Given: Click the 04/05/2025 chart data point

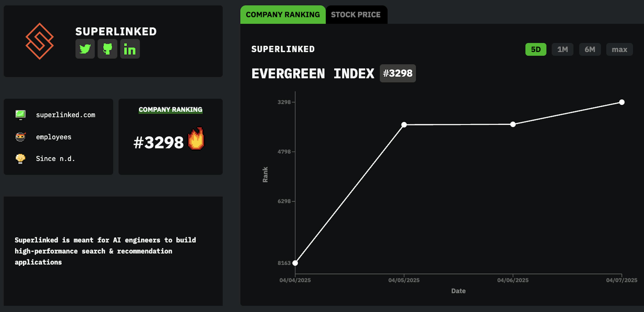Looking at the screenshot, I should (404, 125).
